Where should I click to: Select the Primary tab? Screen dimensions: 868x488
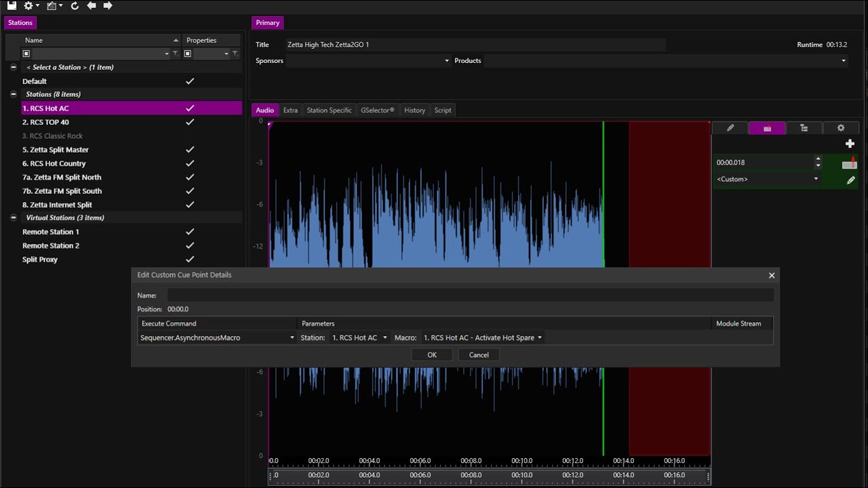267,22
